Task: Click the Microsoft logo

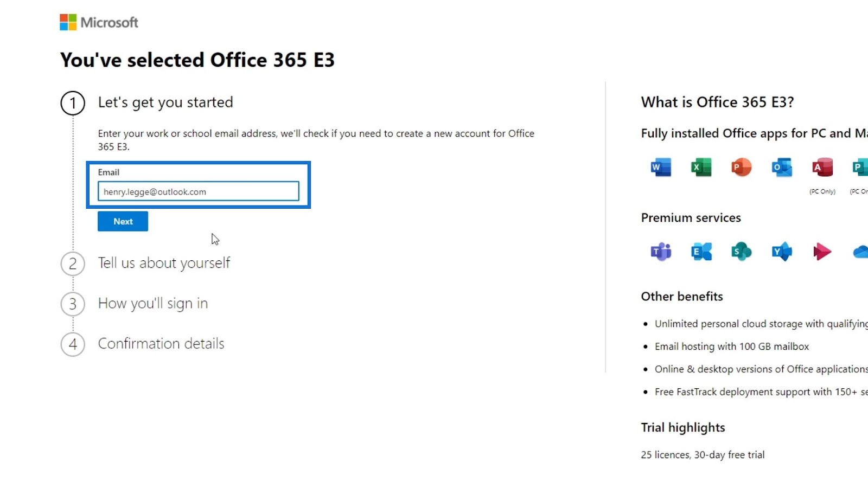Action: tap(99, 22)
